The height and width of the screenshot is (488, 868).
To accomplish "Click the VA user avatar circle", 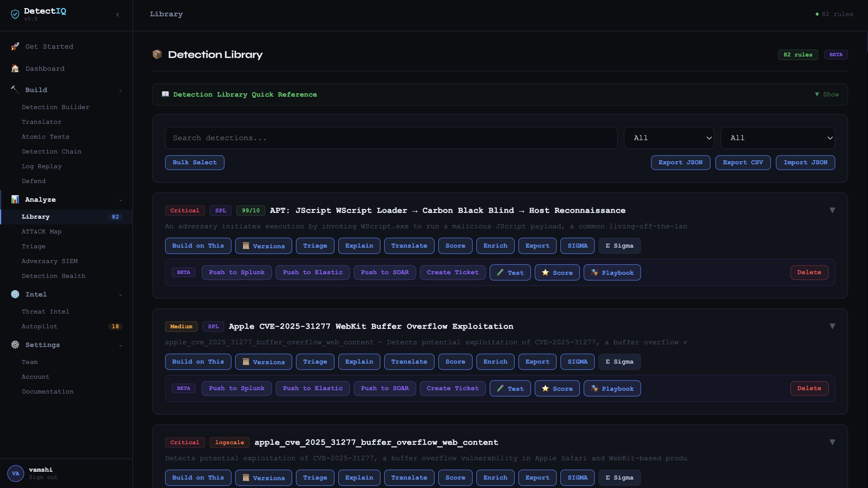I will 15,473.
